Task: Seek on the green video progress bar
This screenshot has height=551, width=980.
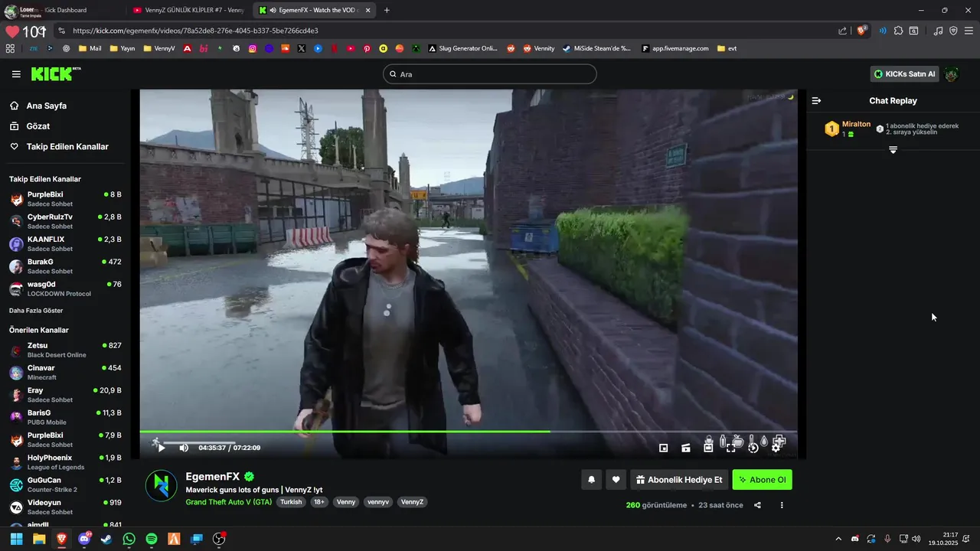Action: pyautogui.click(x=468, y=432)
